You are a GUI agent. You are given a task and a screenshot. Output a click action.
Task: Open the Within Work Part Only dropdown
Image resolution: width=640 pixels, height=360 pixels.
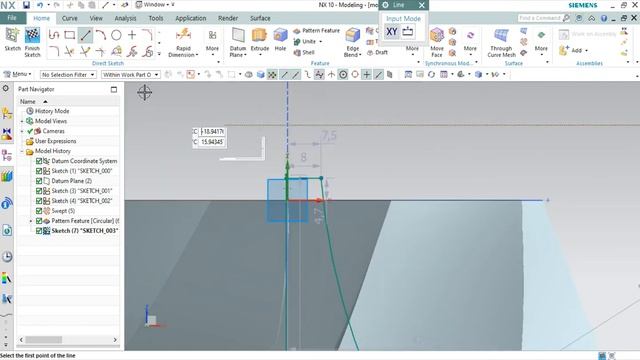pyautogui.click(x=131, y=75)
